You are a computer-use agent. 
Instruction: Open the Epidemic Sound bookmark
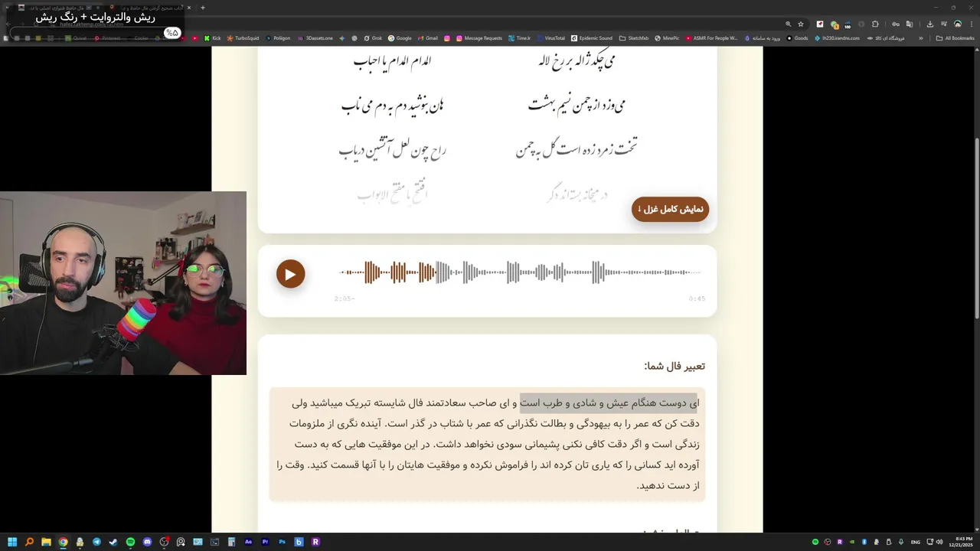(591, 38)
